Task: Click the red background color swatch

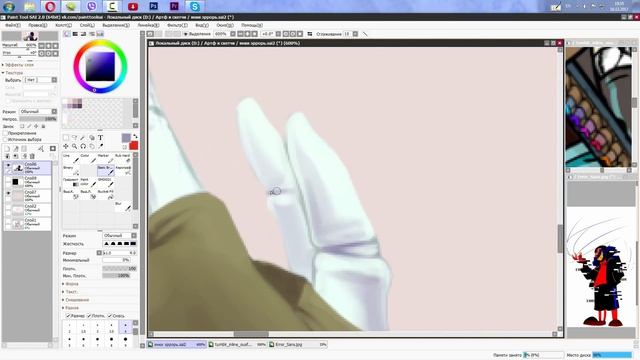Action: click(x=133, y=146)
